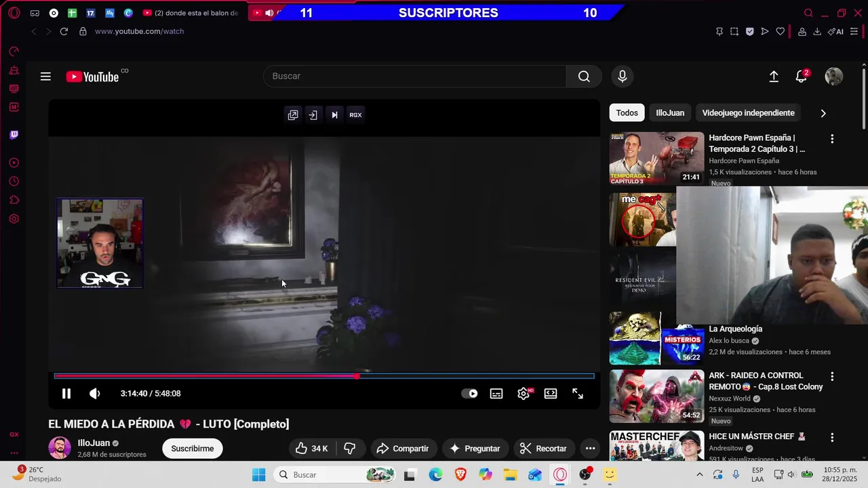Open the Windows Start menu
This screenshot has width=868, height=488.
click(x=258, y=475)
